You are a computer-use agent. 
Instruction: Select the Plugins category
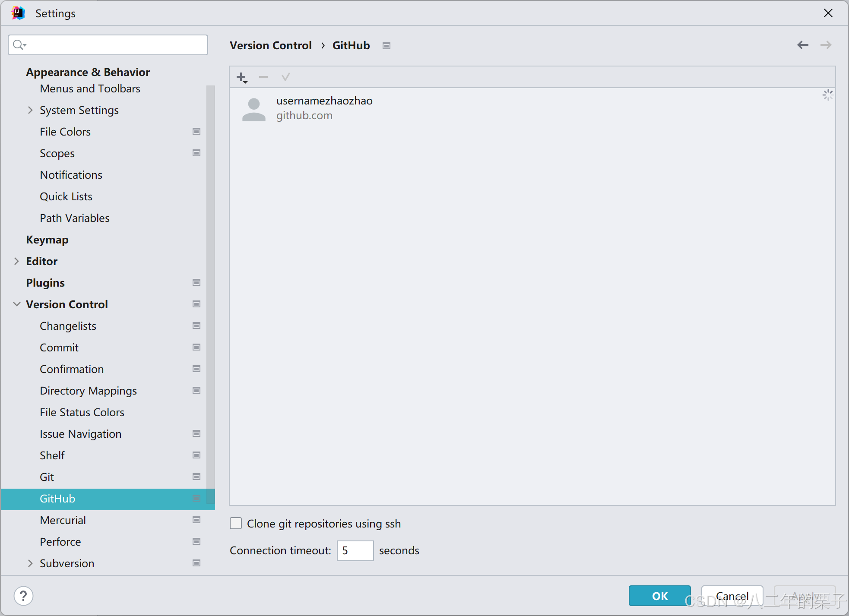(45, 283)
